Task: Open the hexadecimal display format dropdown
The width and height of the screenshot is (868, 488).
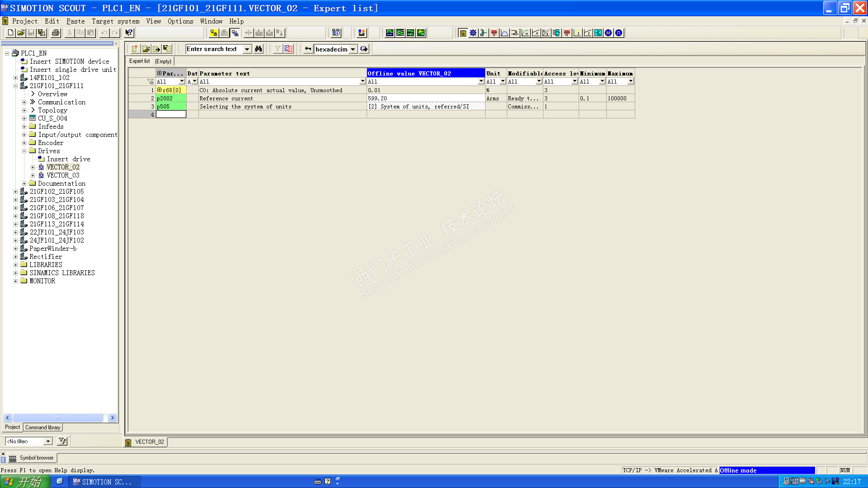Action: point(353,49)
